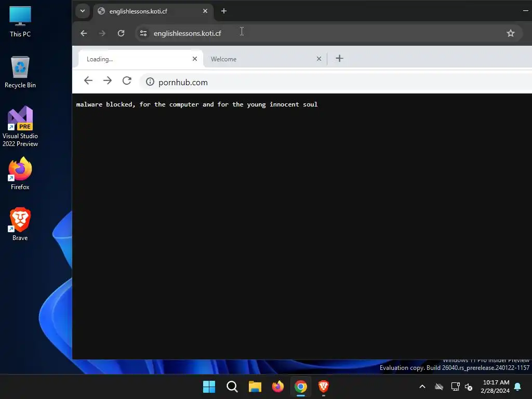The image size is (532, 399).
Task: Close the inner Loading... tab
Action: point(195,59)
